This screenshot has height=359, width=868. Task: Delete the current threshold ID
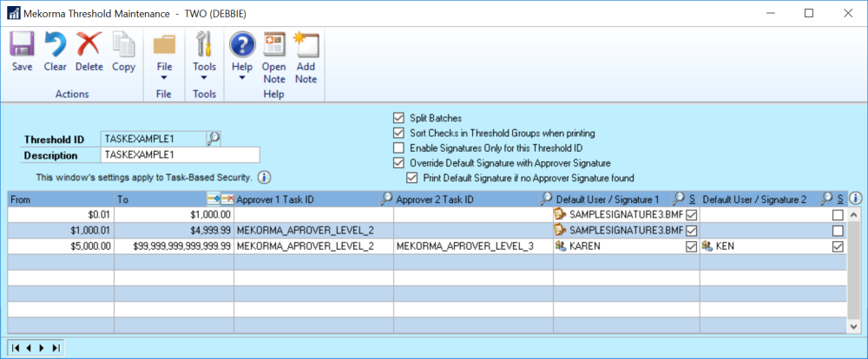pyautogui.click(x=89, y=52)
